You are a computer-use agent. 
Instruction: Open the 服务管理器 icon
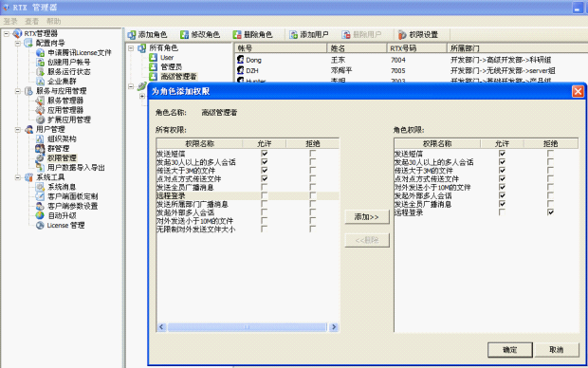pyautogui.click(x=40, y=101)
